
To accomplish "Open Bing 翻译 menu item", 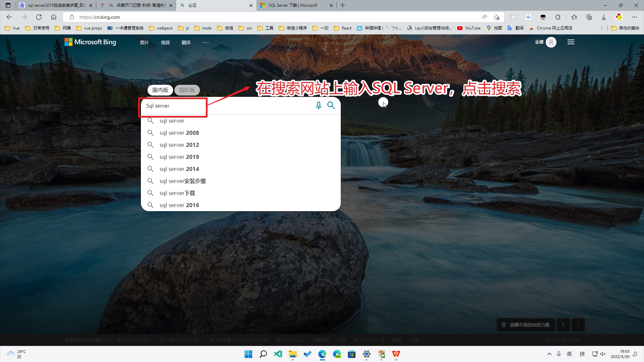I will pos(186,43).
